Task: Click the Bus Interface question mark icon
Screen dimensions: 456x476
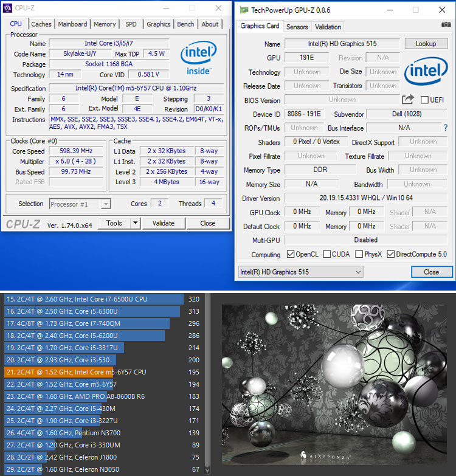Action: click(446, 128)
